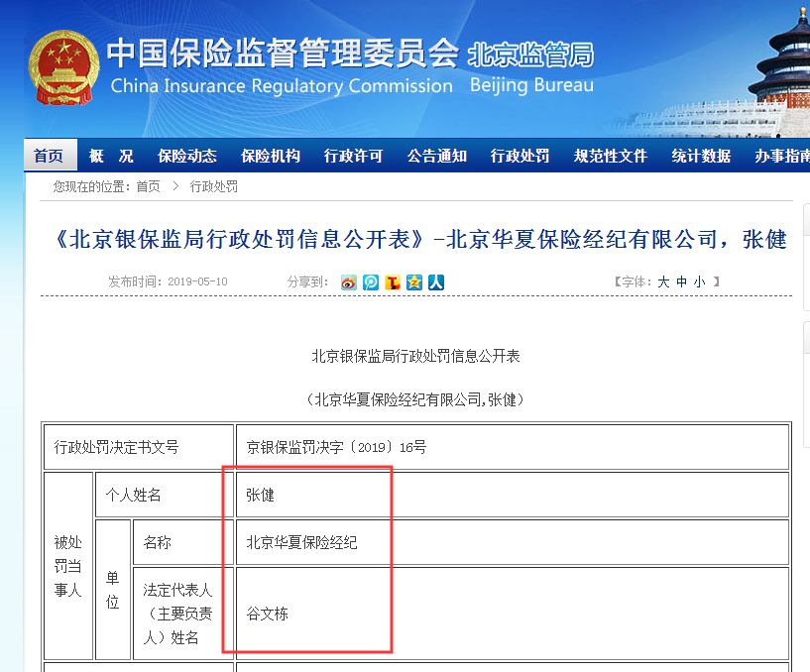The image size is (810, 672).
Task: Click 分享到 label
Action: point(308,282)
